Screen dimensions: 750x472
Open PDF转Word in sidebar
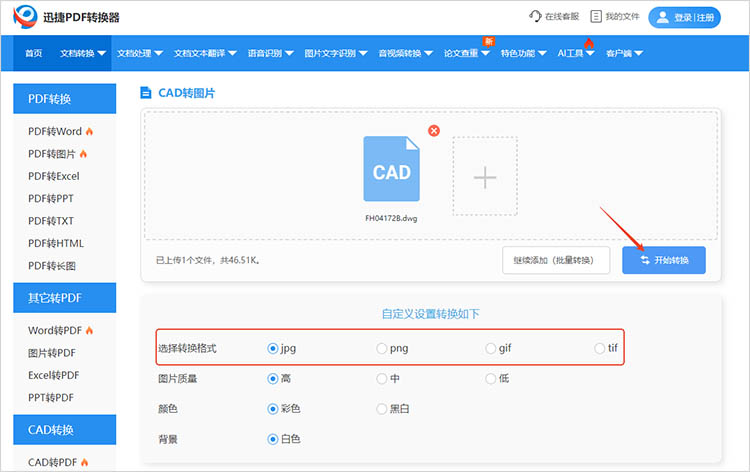click(x=55, y=131)
